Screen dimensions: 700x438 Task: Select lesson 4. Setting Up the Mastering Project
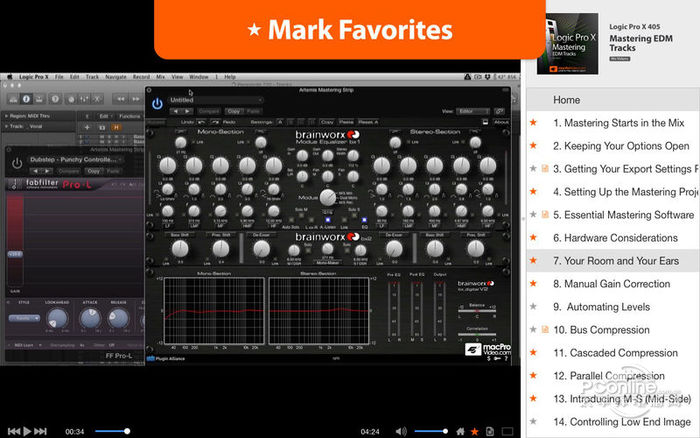pyautogui.click(x=625, y=192)
